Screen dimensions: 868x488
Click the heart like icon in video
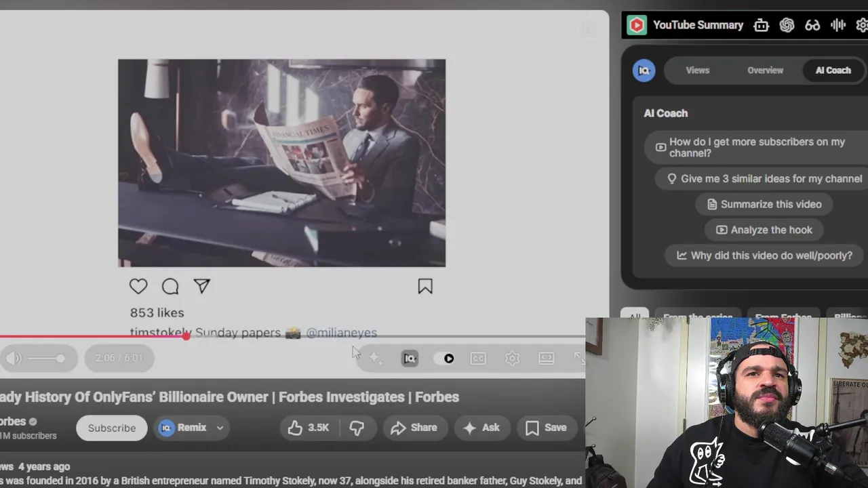[138, 287]
